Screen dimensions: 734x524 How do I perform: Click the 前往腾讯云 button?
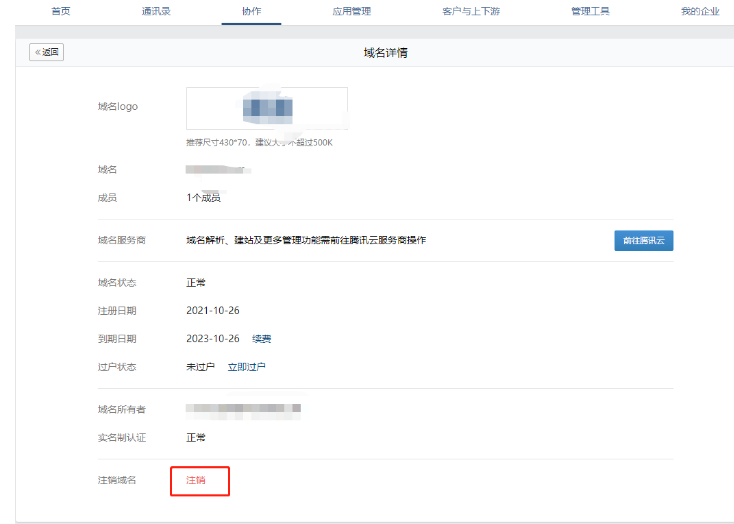click(643, 240)
